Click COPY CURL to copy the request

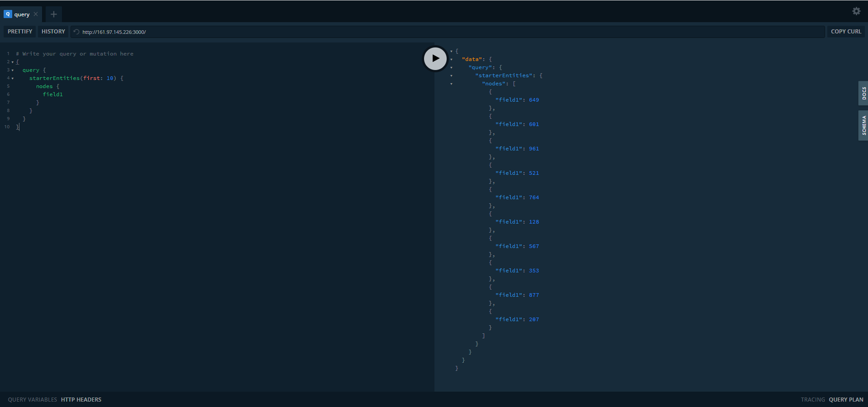click(846, 31)
